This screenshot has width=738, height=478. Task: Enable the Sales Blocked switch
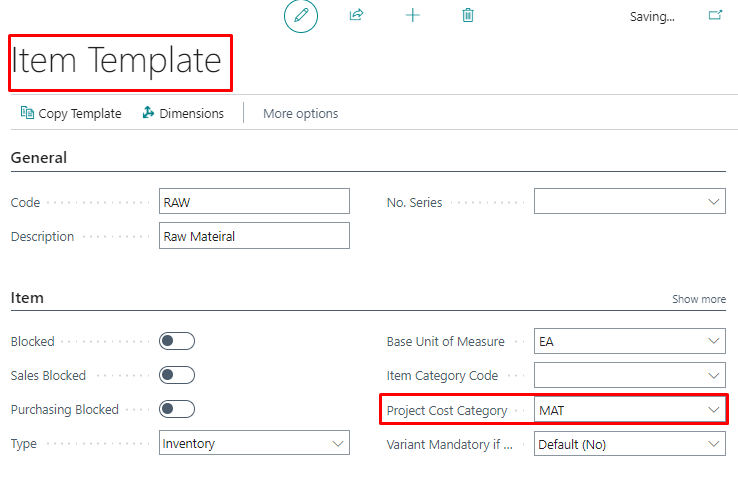[177, 375]
